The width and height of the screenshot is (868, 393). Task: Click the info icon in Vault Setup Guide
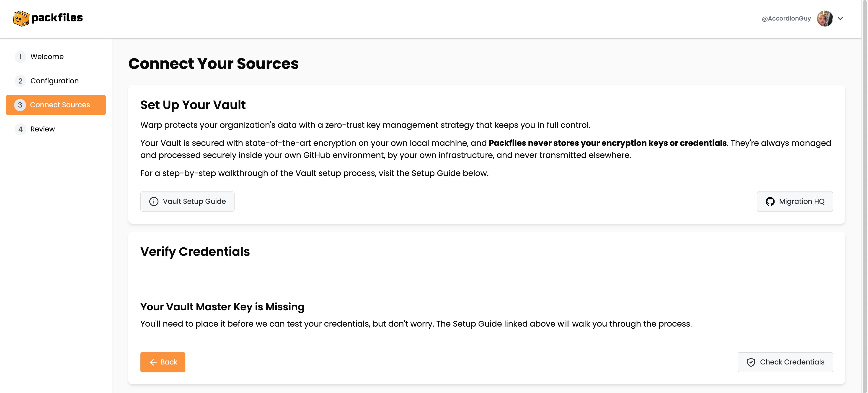coord(154,201)
